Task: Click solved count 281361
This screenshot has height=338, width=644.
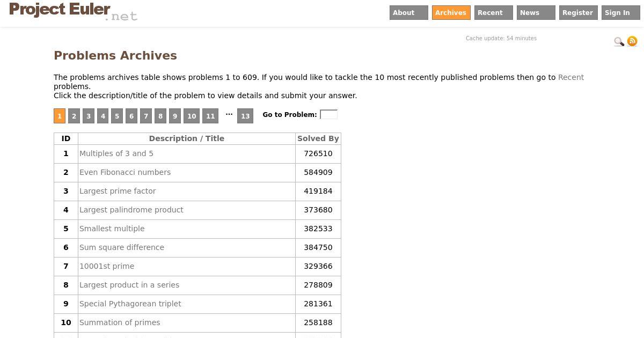Action: 318,304
